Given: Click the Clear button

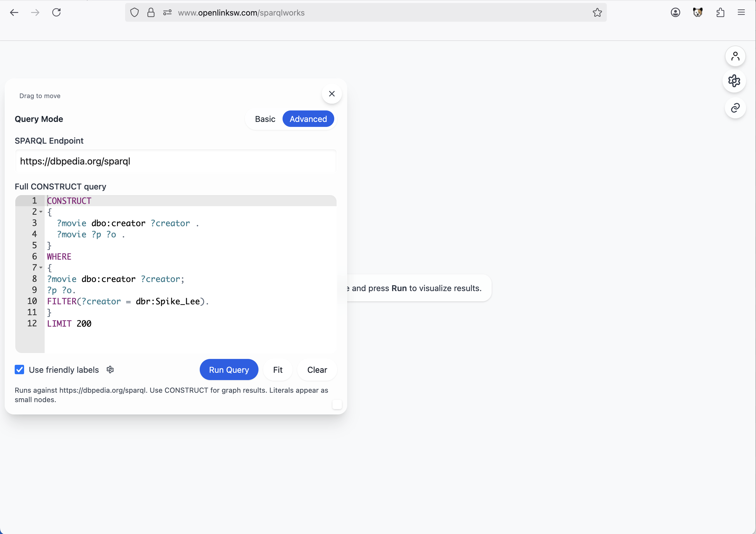Looking at the screenshot, I should tap(317, 370).
